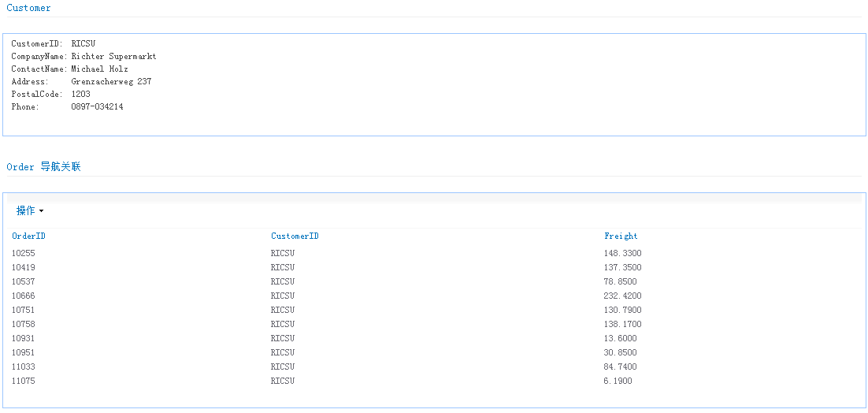Screen dimensions: 868x413
Task: Click the Address field label
Action: (x=30, y=82)
